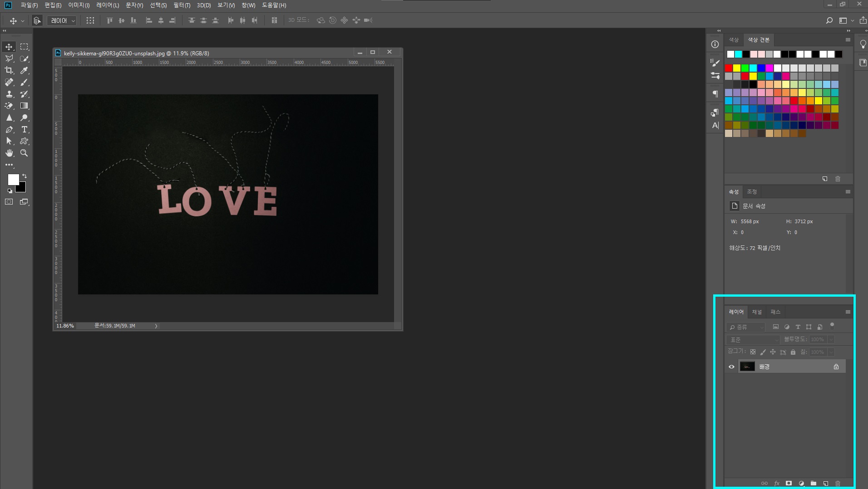The width and height of the screenshot is (868, 489).
Task: Switch to the 채널 tab
Action: [757, 312]
